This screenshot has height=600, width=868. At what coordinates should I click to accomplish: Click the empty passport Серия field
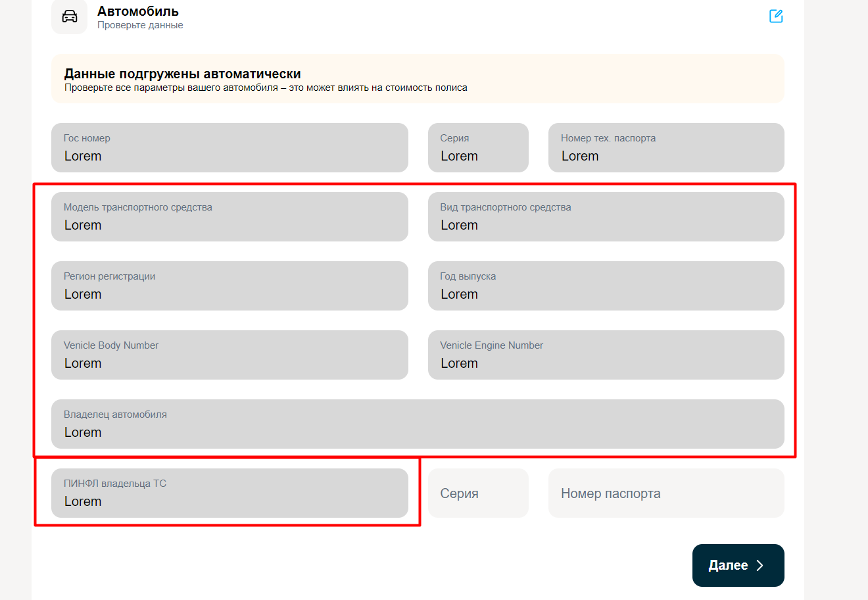(478, 493)
